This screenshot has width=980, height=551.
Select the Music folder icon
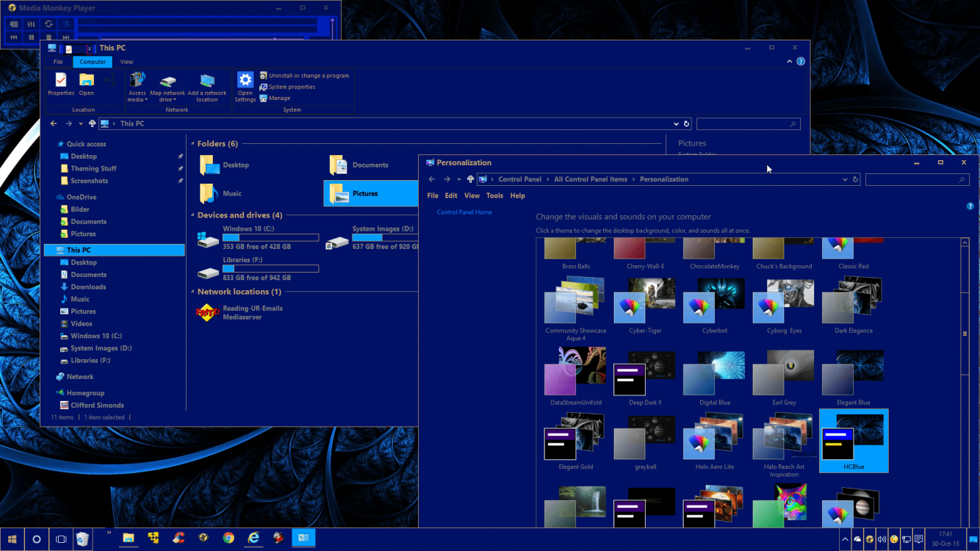coord(209,194)
